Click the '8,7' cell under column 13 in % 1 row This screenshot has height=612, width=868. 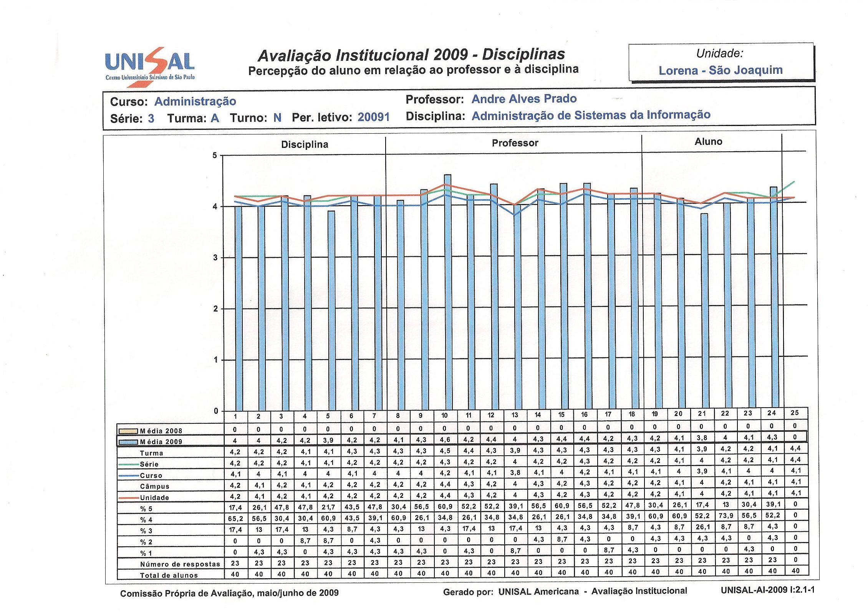pyautogui.click(x=515, y=551)
